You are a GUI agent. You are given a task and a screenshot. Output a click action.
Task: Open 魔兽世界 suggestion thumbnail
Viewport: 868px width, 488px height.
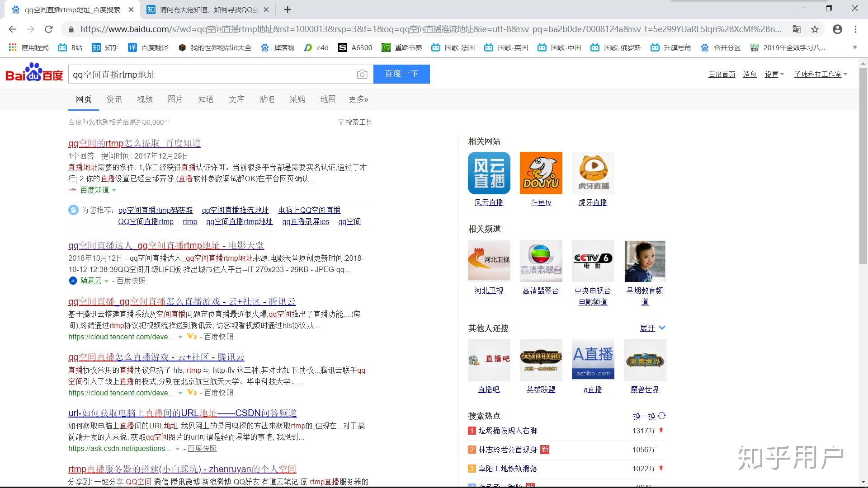tap(645, 360)
